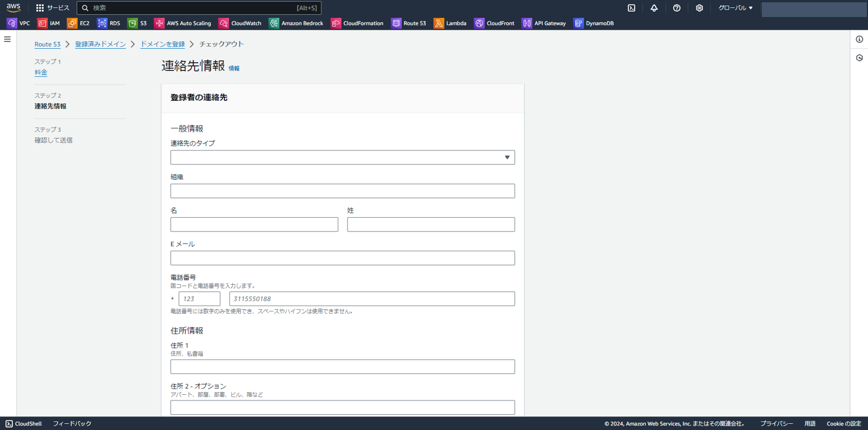
Task: Focus the 組織 input field
Action: tap(342, 191)
